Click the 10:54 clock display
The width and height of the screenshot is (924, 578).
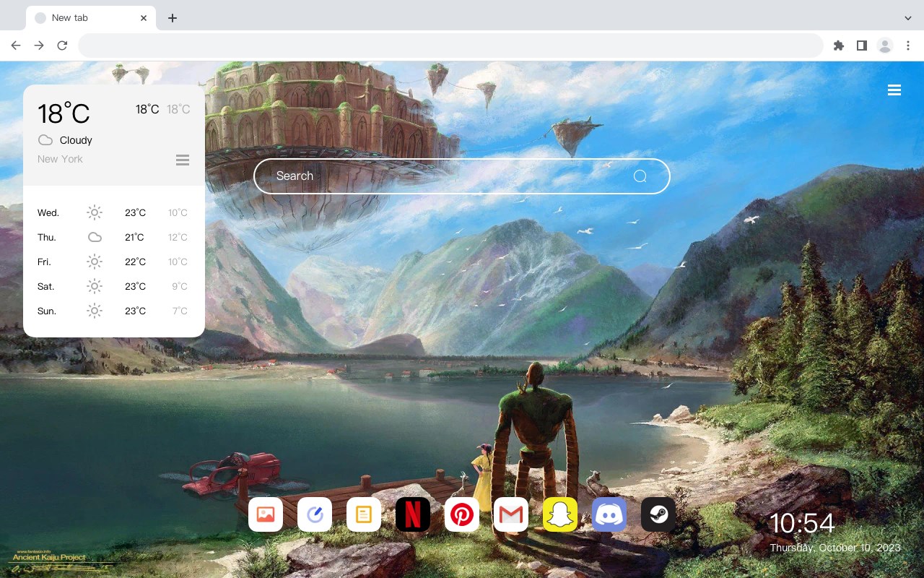(x=802, y=523)
